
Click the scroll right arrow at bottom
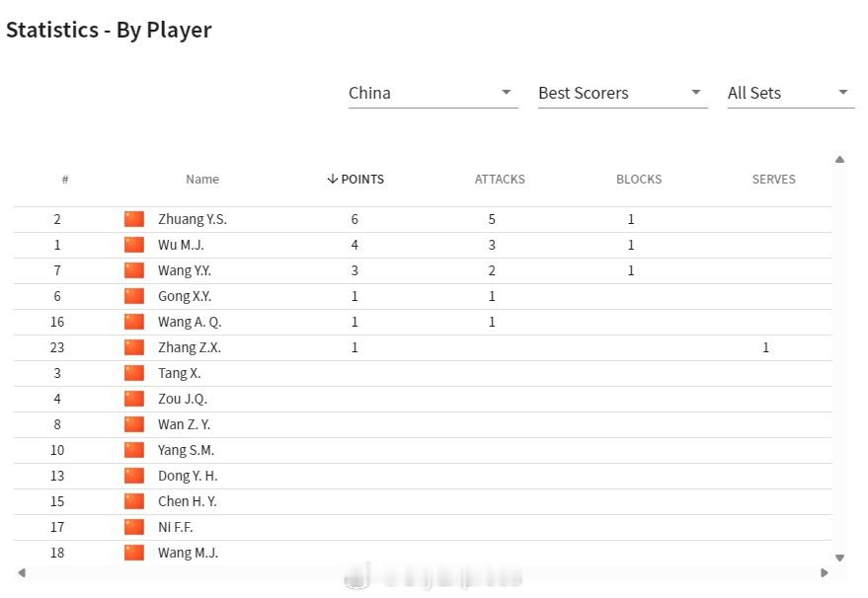[825, 572]
